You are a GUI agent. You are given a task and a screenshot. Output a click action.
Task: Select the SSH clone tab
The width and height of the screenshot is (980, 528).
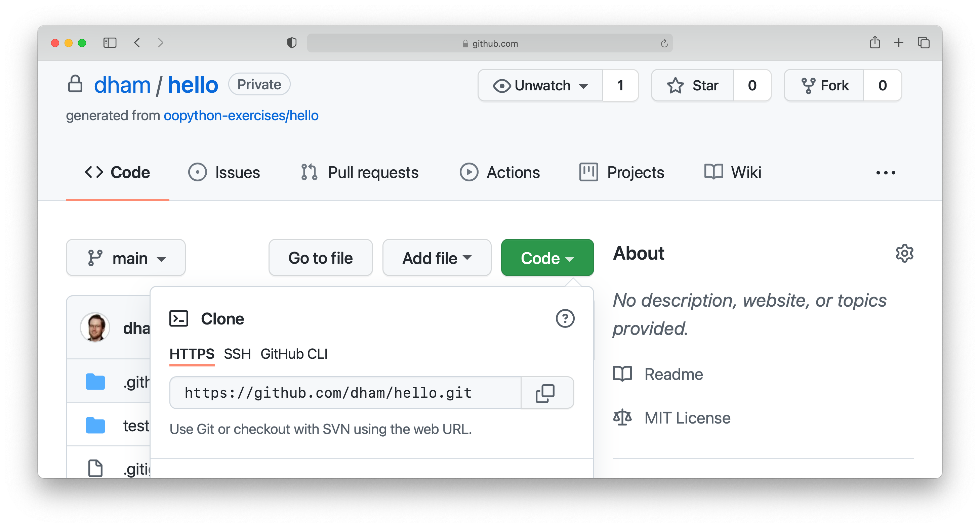click(x=237, y=354)
